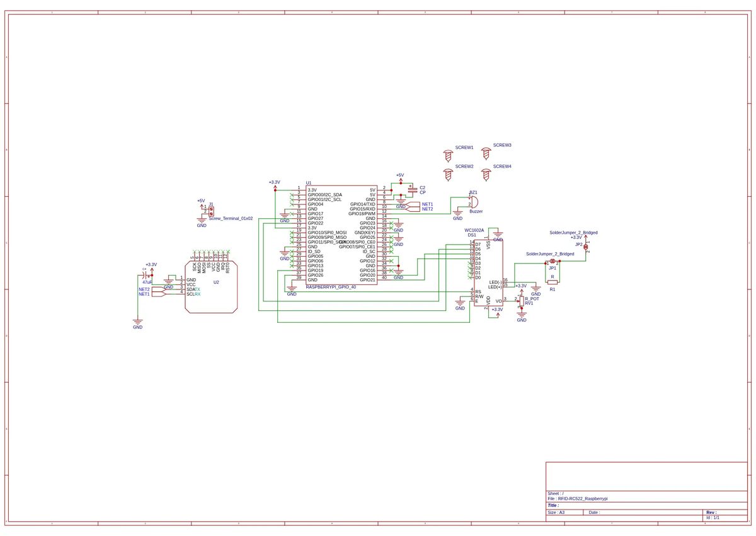
Task: Select the NET2 label beside U2 SDA pin
Action: pyautogui.click(x=144, y=289)
